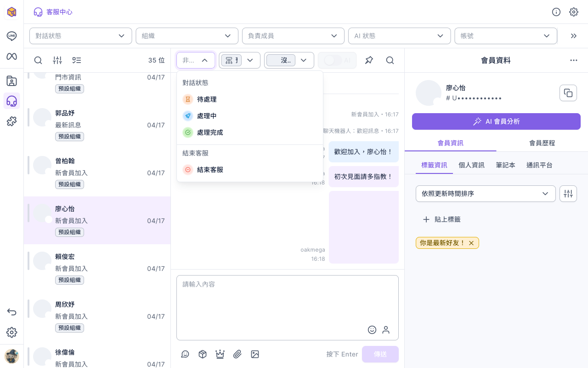Select 待處理 status from menu
The image size is (588, 368).
(x=250, y=99)
